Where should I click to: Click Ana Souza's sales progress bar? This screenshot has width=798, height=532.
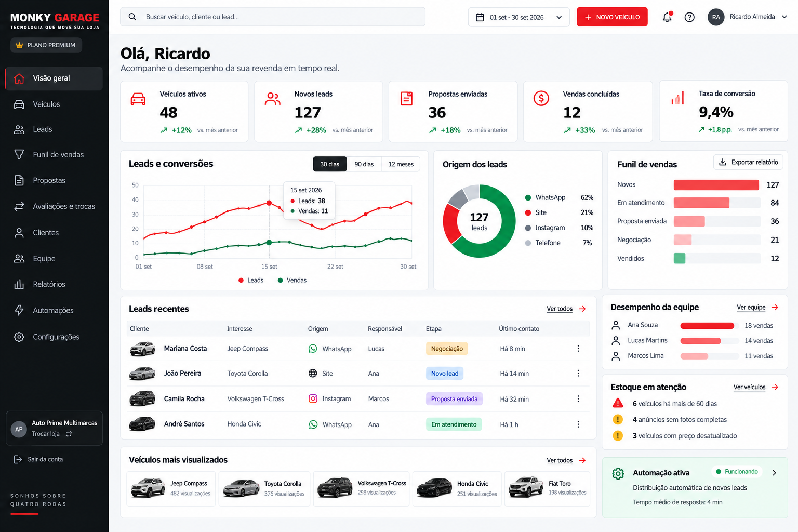(x=707, y=326)
